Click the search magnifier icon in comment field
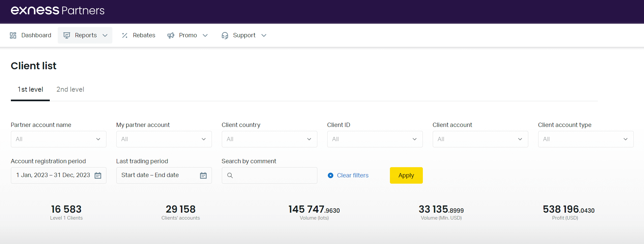644x244 pixels. [230, 175]
